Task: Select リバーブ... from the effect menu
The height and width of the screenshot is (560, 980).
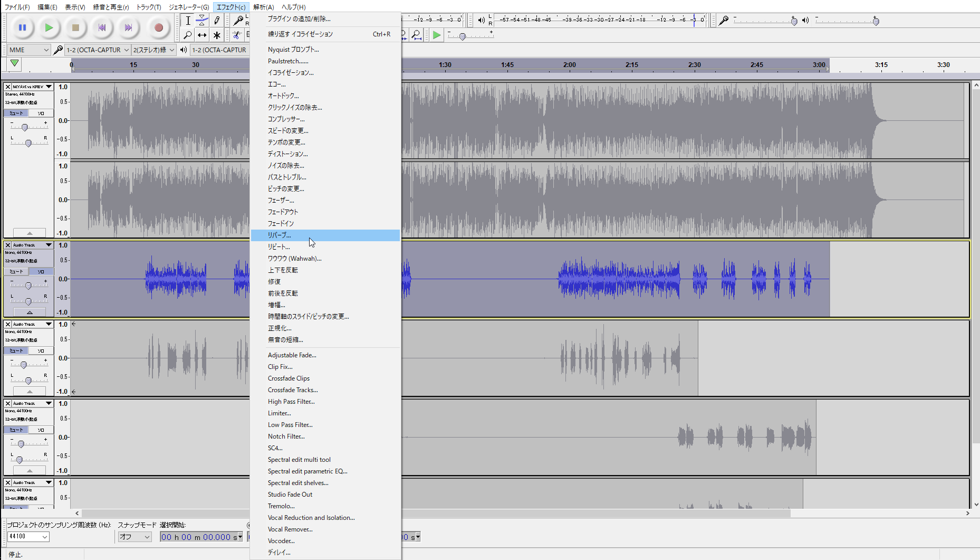Action: [x=279, y=235]
